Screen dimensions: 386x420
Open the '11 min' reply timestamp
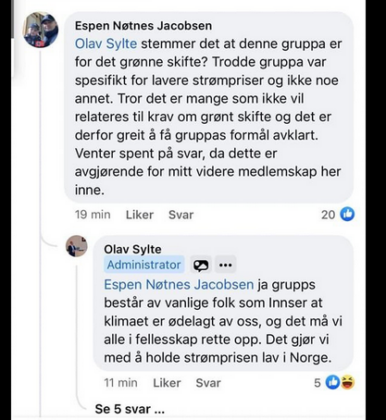[121, 383]
